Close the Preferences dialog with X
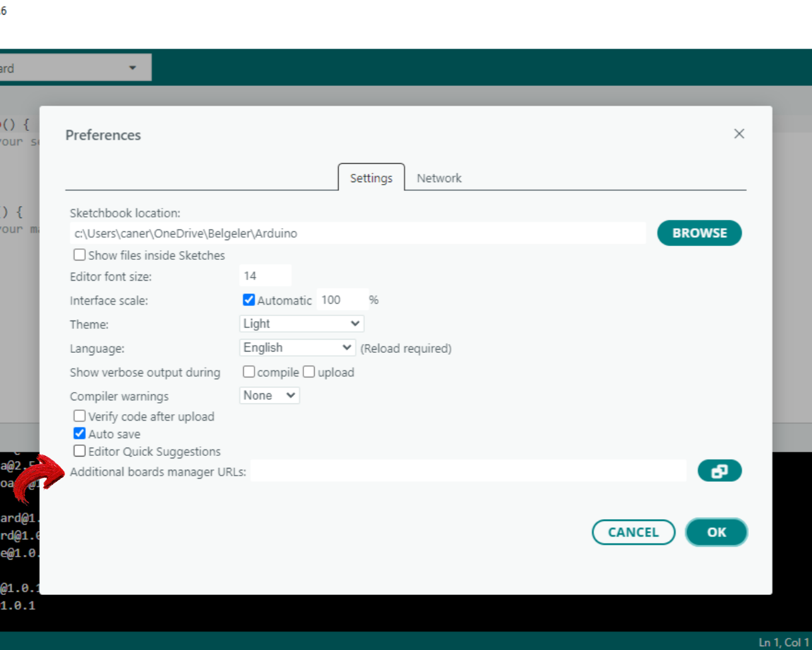This screenshot has height=650, width=812. tap(739, 134)
